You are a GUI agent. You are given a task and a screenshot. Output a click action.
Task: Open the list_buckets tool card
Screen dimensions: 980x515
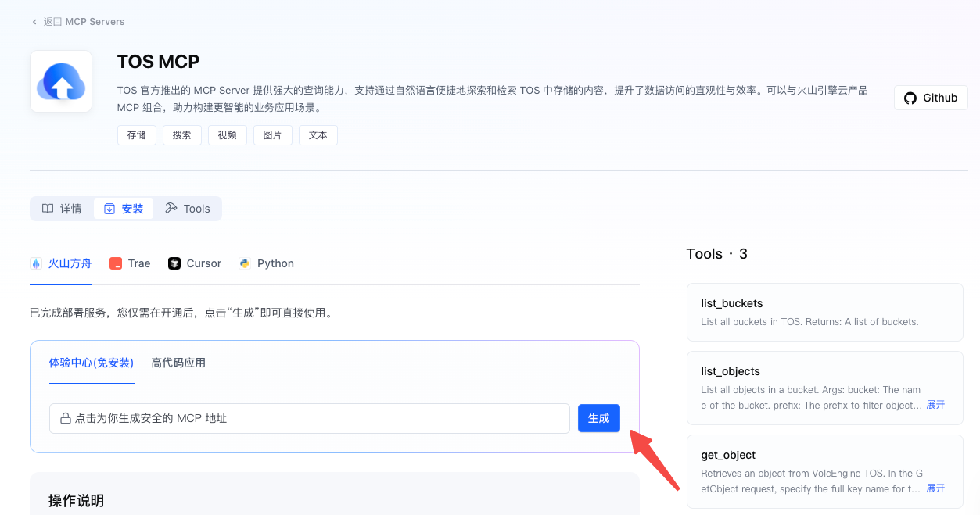tap(824, 312)
